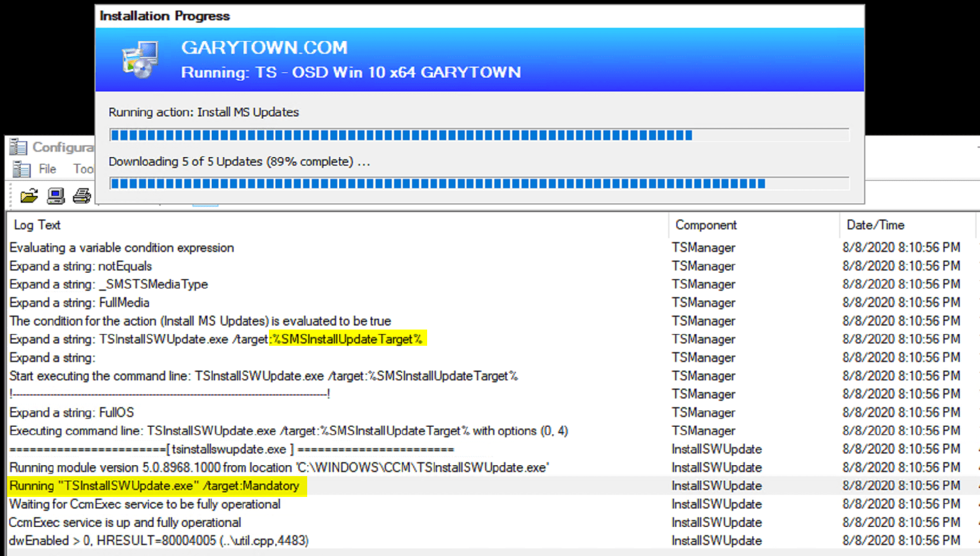The image size is (980, 556).
Task: Click the printer icon to print the log
Action: click(81, 197)
